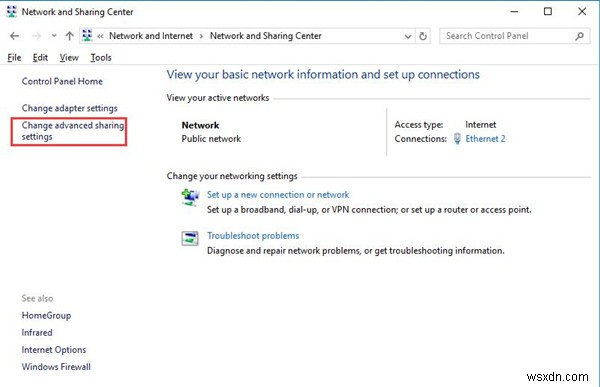Click the 'Public network' text
Screen dimensions: 600x387
[211, 139]
